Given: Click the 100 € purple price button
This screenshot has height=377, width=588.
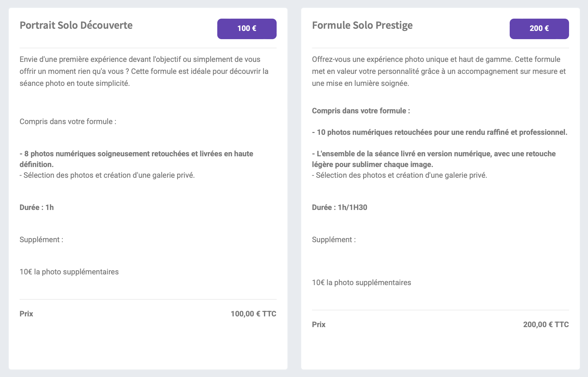Looking at the screenshot, I should coord(247,29).
